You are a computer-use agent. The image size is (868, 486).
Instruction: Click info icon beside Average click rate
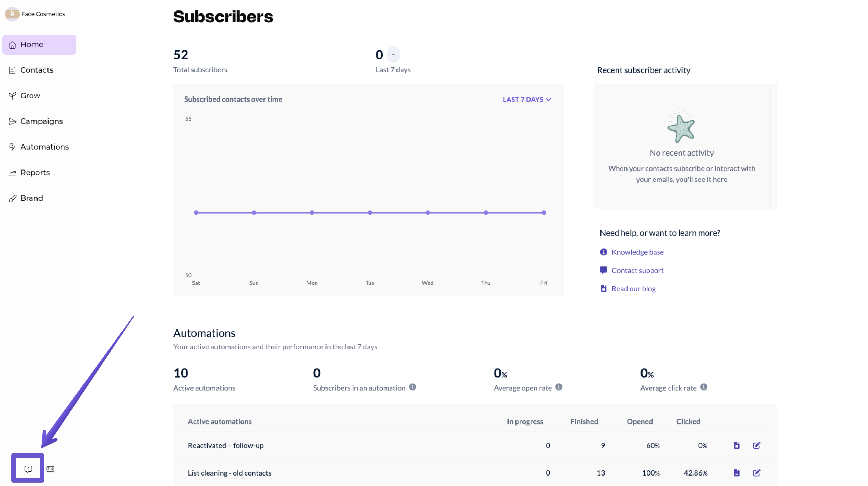[x=704, y=387]
